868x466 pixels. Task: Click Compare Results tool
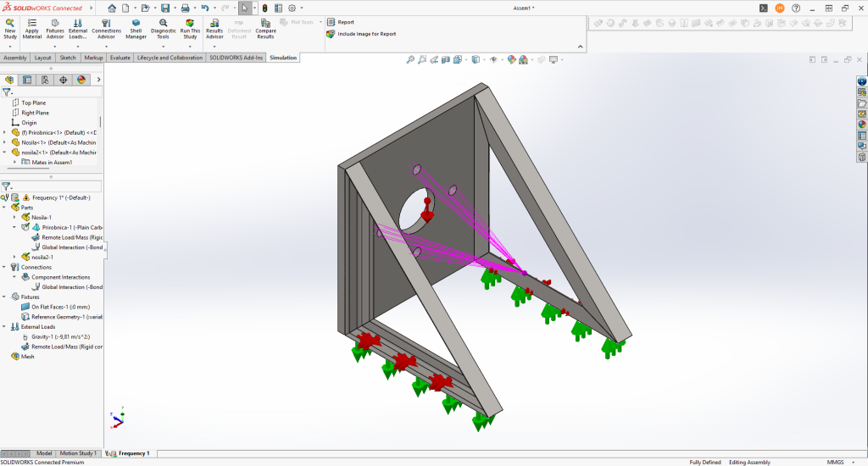click(265, 29)
